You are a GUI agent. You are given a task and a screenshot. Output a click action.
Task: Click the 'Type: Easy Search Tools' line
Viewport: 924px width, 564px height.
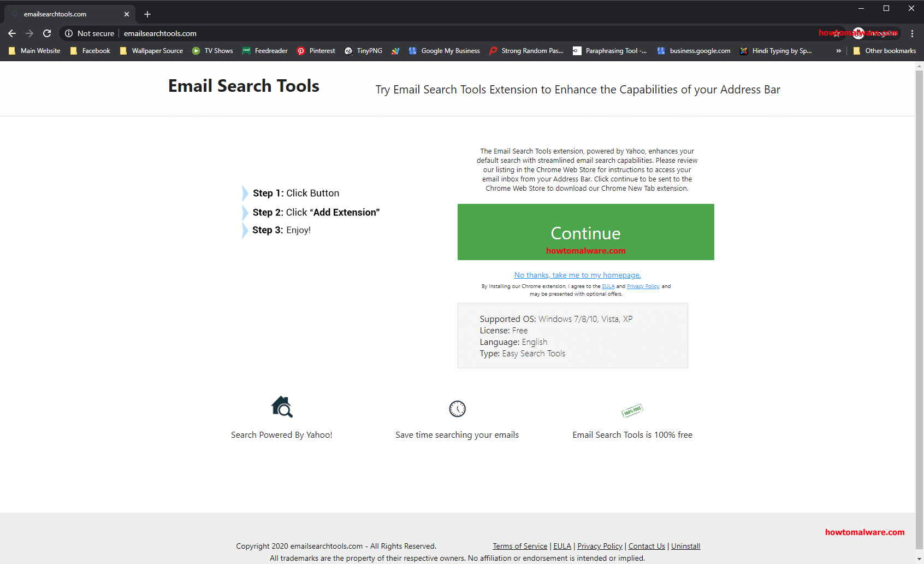(523, 354)
